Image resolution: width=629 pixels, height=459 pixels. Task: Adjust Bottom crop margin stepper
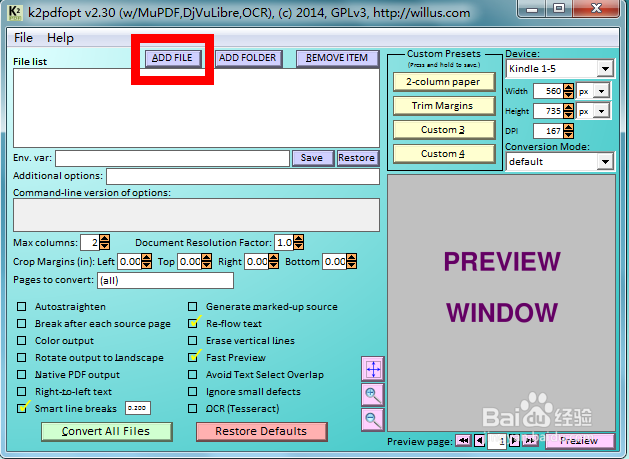[351, 262]
